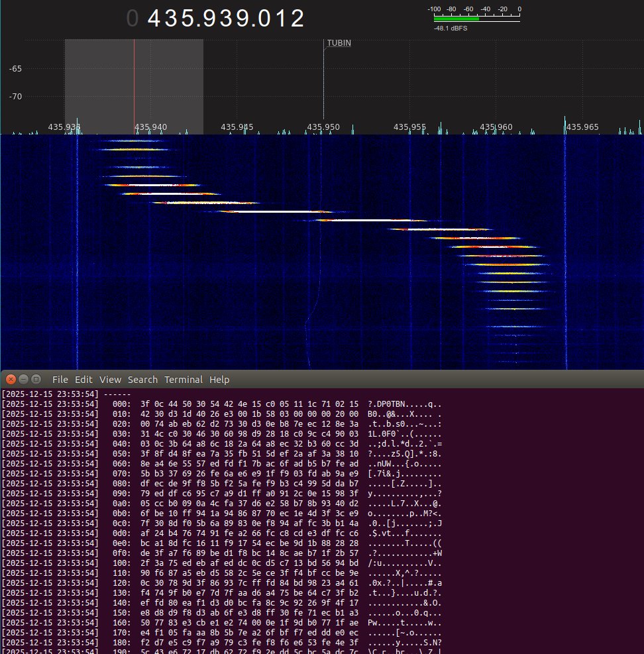Click the final digit 2 in the frequency display
The image size is (644, 654).
[297, 19]
